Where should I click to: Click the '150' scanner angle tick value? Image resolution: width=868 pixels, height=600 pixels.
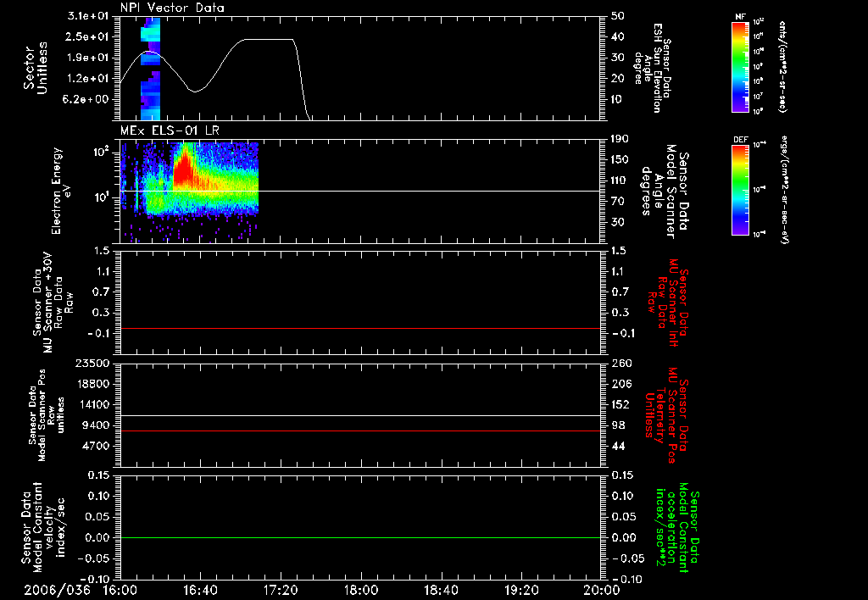[620, 159]
